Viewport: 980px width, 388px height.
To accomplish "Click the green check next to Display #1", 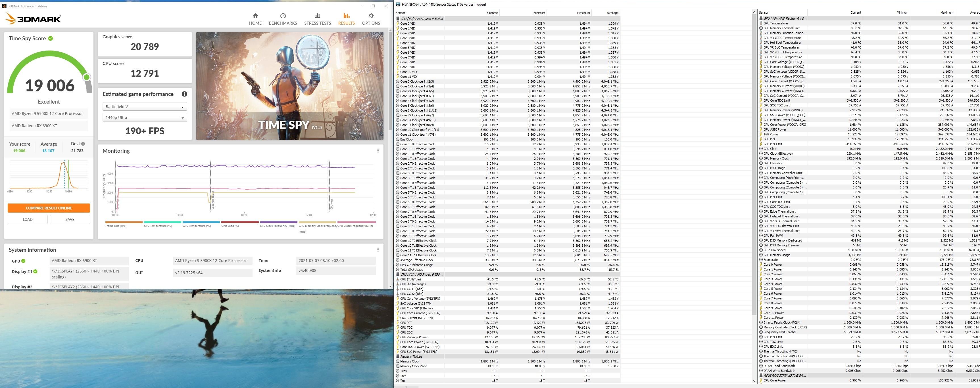I will pos(36,271).
